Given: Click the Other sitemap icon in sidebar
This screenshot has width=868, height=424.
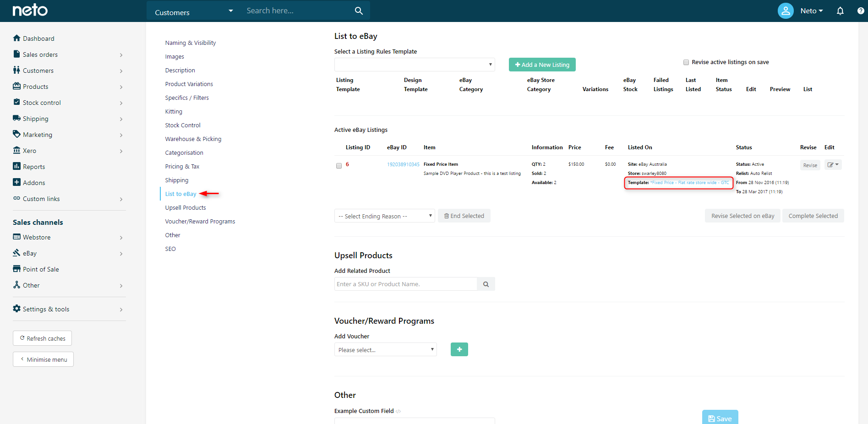Looking at the screenshot, I should 17,285.
